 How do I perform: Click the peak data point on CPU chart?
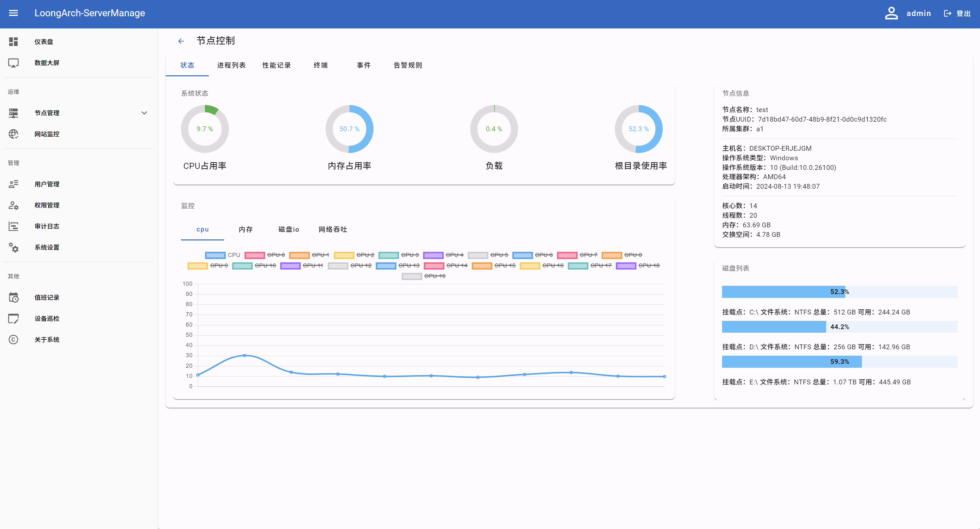click(x=245, y=355)
